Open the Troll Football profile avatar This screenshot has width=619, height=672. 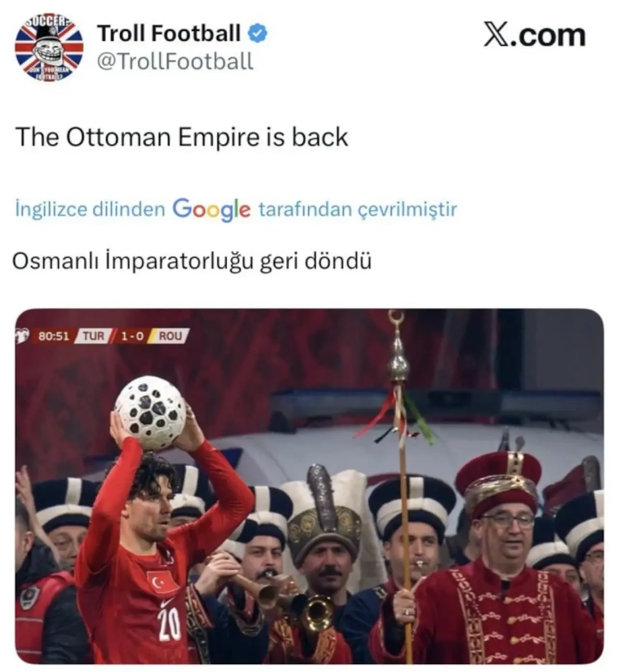[x=49, y=47]
